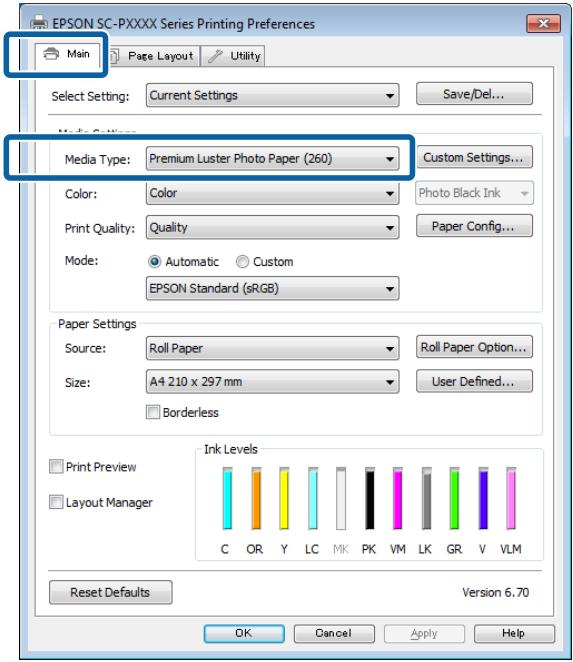
Task: Open the Select Setting dropdown
Action: click(x=272, y=95)
